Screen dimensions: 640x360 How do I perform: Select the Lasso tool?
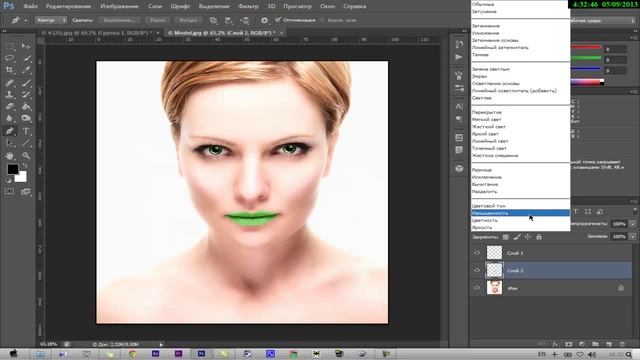pos(9,58)
